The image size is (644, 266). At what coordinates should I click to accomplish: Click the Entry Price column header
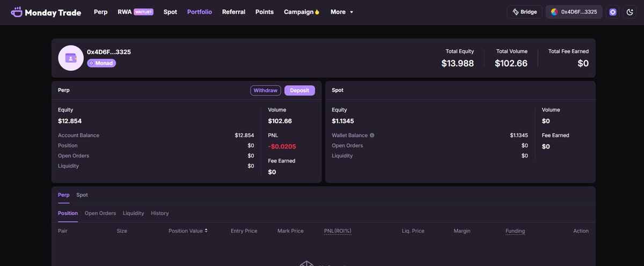click(x=244, y=231)
